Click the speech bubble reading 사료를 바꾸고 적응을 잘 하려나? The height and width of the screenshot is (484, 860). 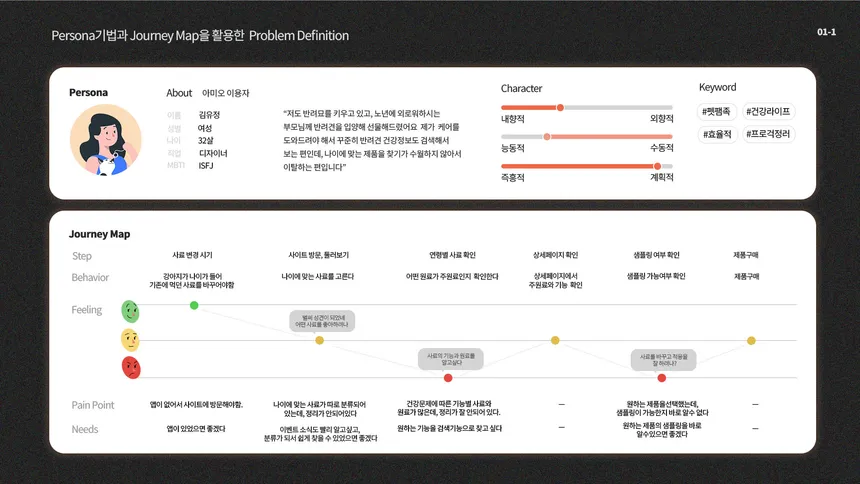(x=663, y=360)
